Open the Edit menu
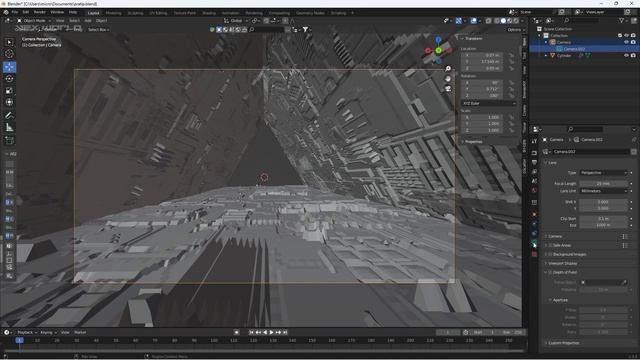Image resolution: width=640 pixels, height=360 pixels. tap(26, 12)
